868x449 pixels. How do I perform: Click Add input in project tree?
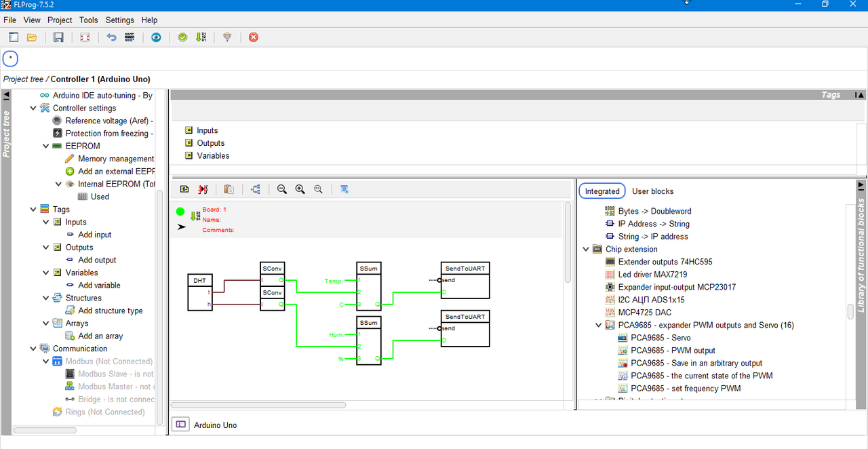coord(94,235)
